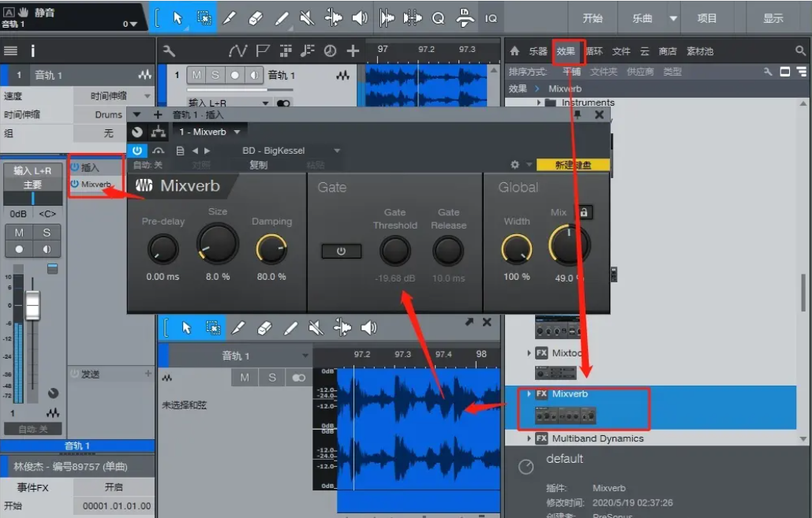Viewport: 812px width, 518px height.
Task: Select the Range tool in main toolbar
Action: click(204, 18)
